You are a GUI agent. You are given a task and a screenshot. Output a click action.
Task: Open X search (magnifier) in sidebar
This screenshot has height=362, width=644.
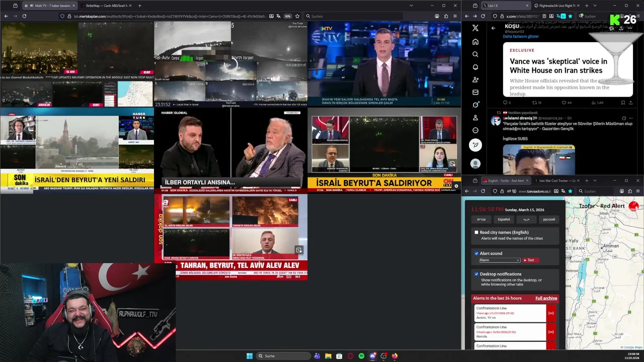pos(475,54)
